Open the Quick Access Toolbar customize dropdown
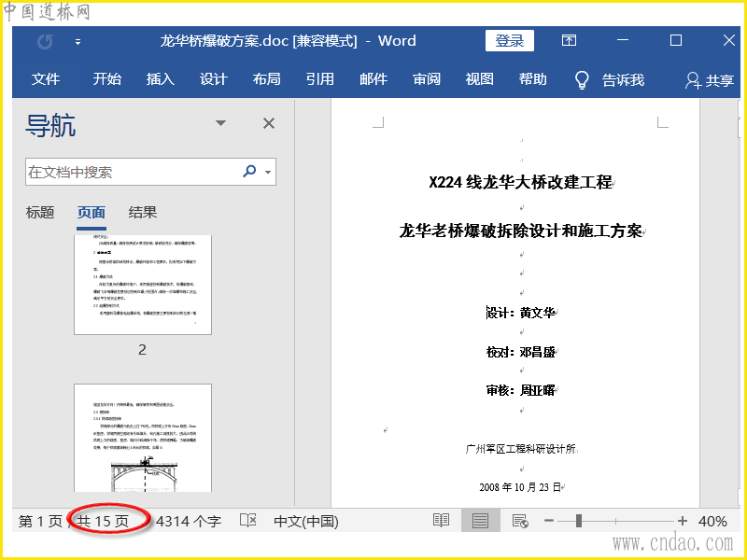The width and height of the screenshot is (747, 560). pyautogui.click(x=78, y=42)
